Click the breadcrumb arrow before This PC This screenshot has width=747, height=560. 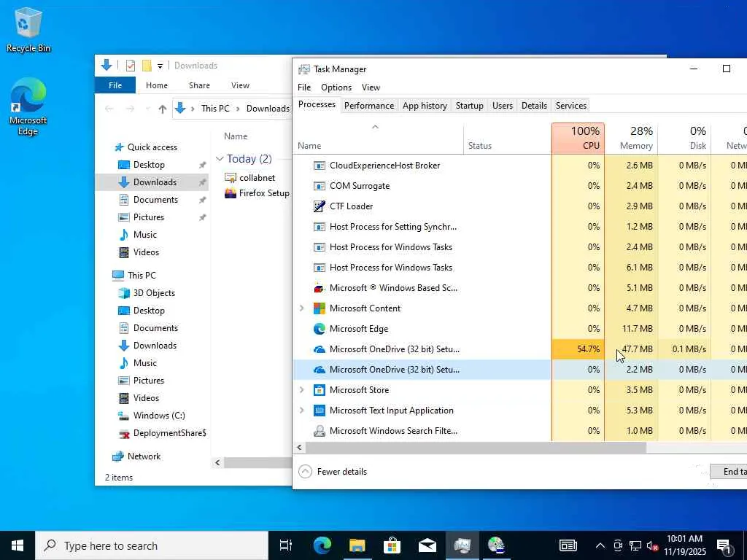point(193,109)
